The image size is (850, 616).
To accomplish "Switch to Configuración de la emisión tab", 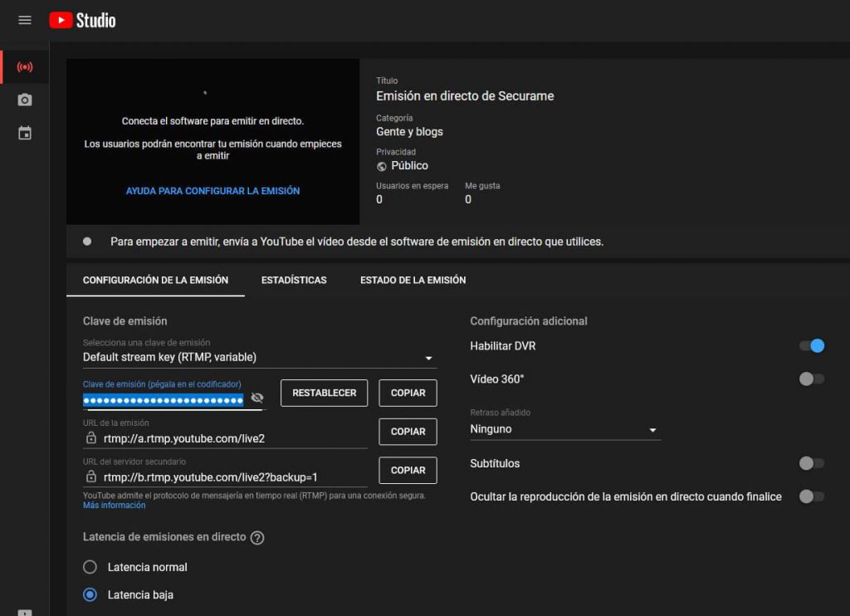I will [155, 280].
